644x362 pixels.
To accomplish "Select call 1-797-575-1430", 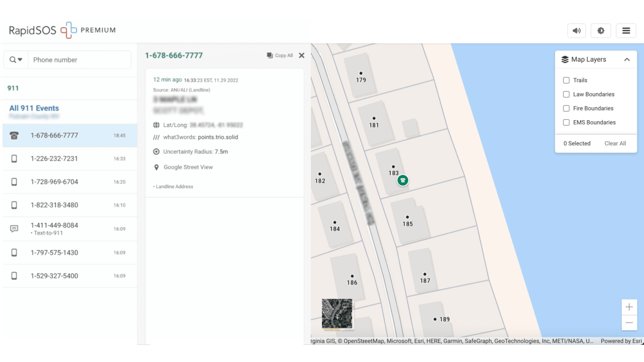I will pos(70,253).
